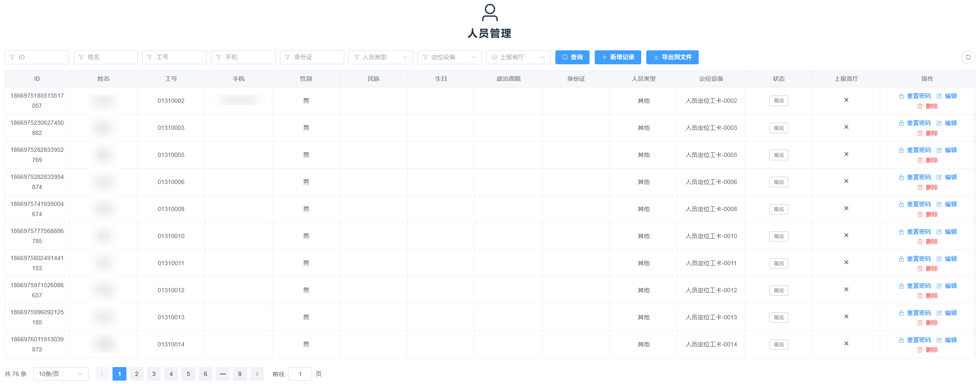Click 删除 for employee 01310014
Image resolution: width=980 pixels, height=384 pixels.
click(928, 350)
